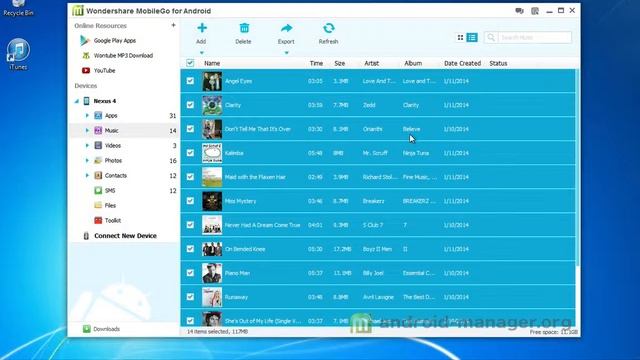The height and width of the screenshot is (360, 640).
Task: Expand the Apps tree node
Action: pos(87,116)
